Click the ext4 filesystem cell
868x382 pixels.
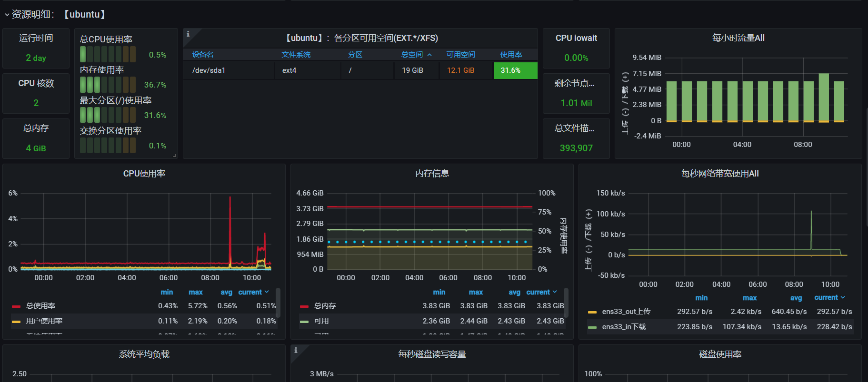308,70
